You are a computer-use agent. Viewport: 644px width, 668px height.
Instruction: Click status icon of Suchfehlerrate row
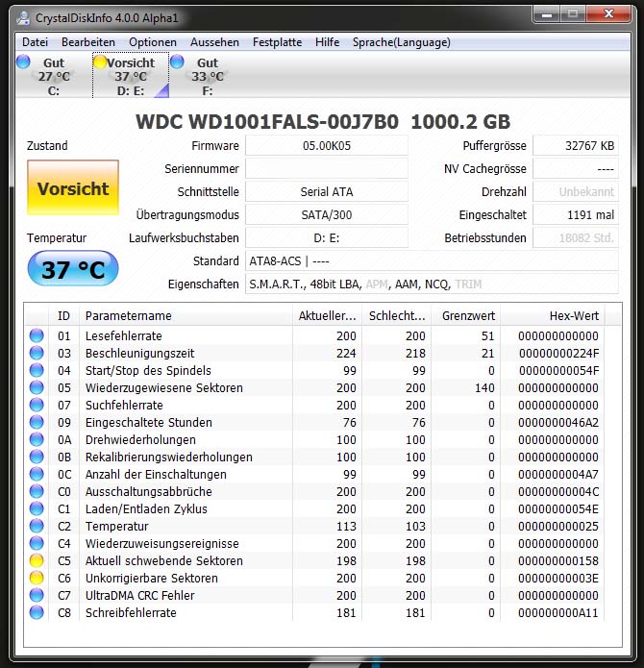[37, 405]
